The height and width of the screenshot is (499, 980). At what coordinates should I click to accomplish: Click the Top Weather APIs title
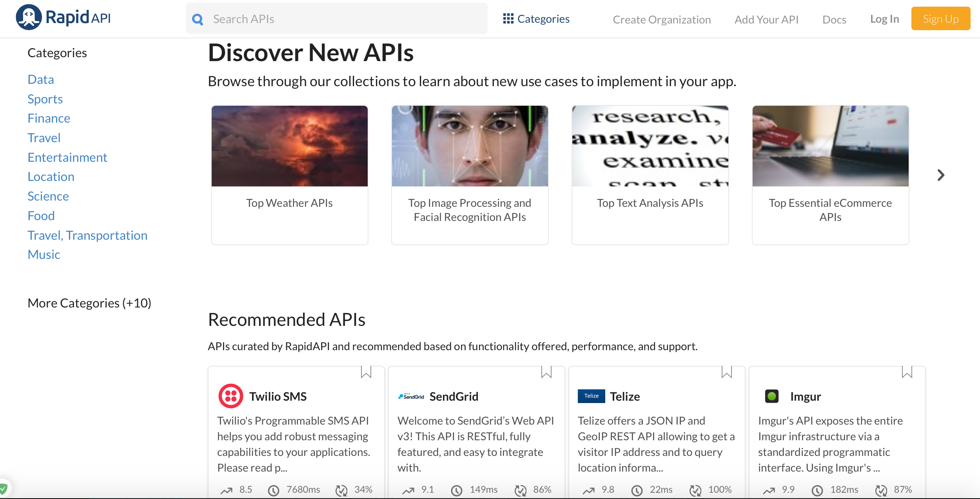click(289, 203)
